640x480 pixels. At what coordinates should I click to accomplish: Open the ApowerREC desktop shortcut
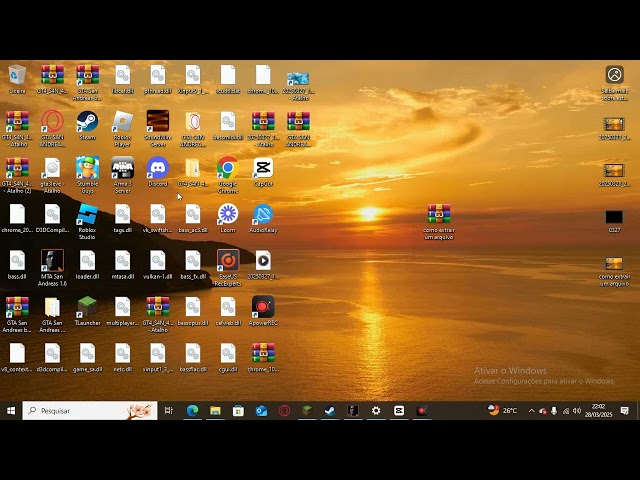[263, 311]
